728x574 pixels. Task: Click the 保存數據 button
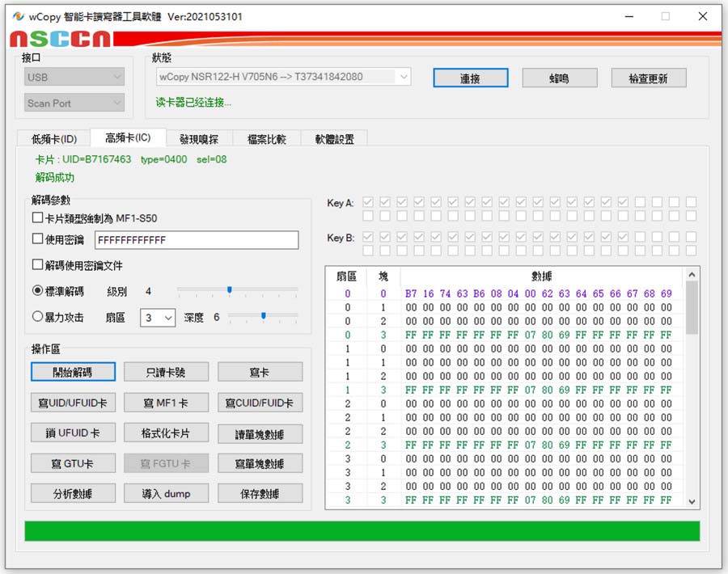click(260, 493)
